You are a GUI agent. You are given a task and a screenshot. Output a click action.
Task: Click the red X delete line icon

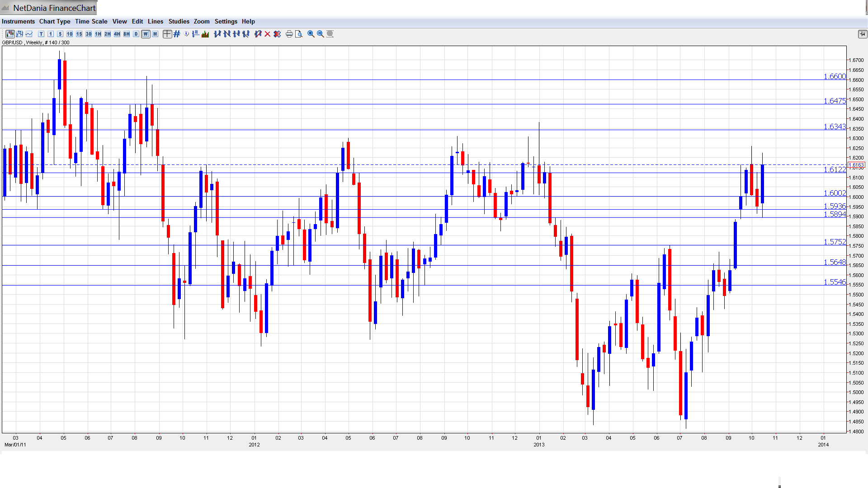click(x=268, y=34)
